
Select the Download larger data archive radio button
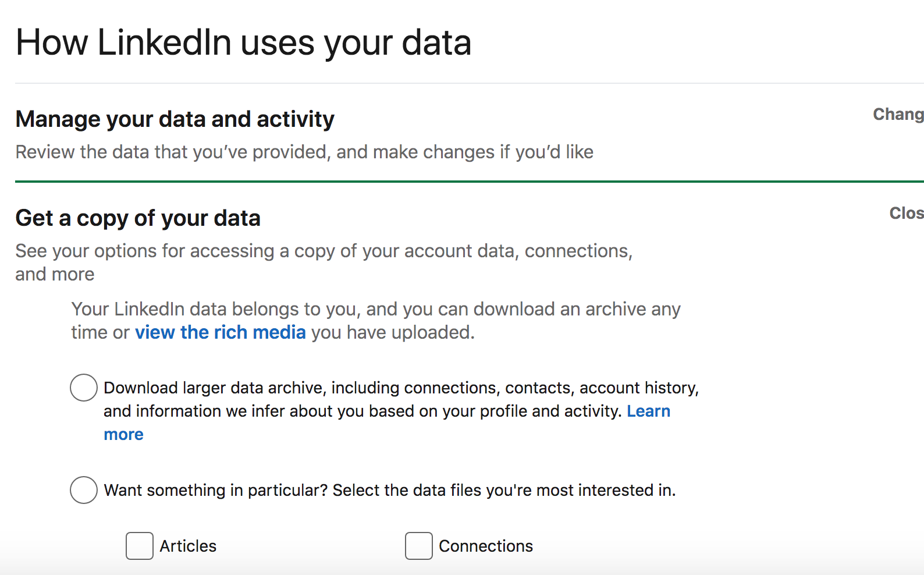[x=84, y=388]
